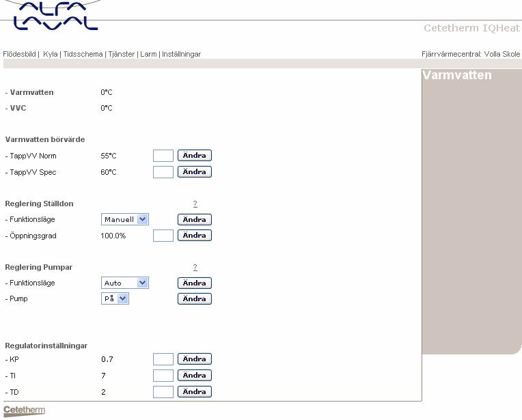Click the TappVV Spec input field

coord(163,172)
